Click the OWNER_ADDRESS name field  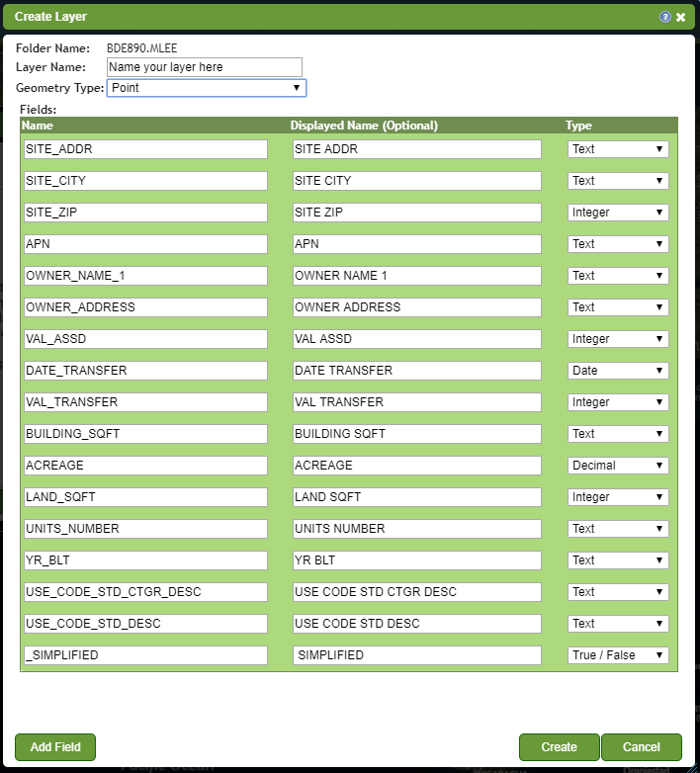(145, 306)
